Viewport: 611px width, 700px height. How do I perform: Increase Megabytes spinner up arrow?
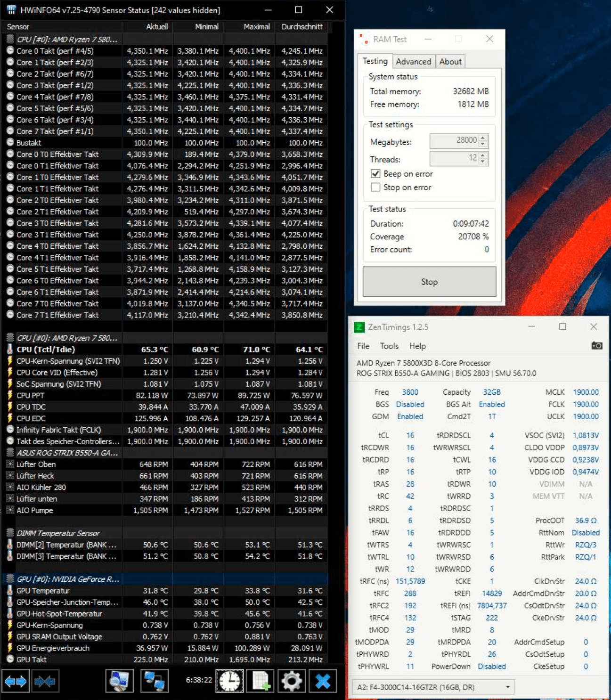pos(483,138)
